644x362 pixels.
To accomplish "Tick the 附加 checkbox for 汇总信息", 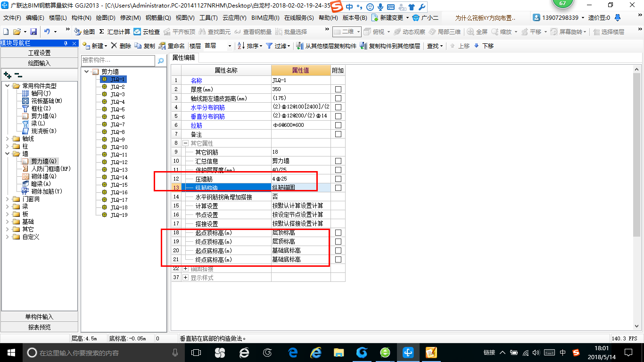I will (338, 161).
